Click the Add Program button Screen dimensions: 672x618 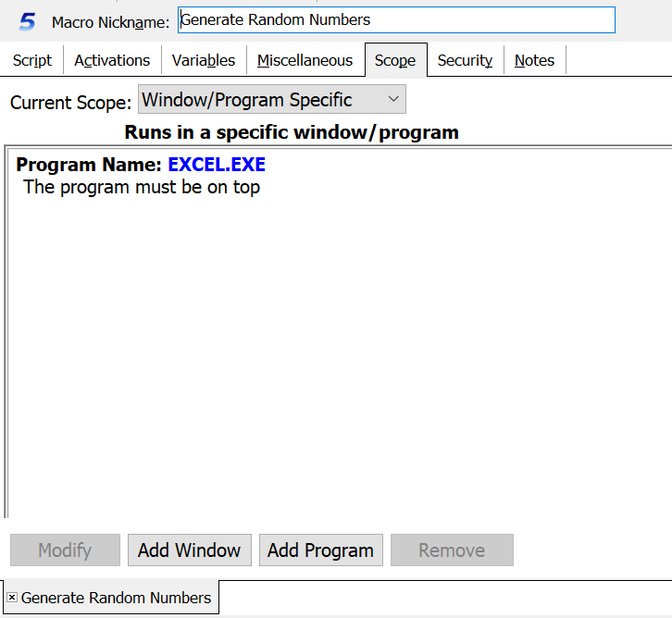(320, 550)
